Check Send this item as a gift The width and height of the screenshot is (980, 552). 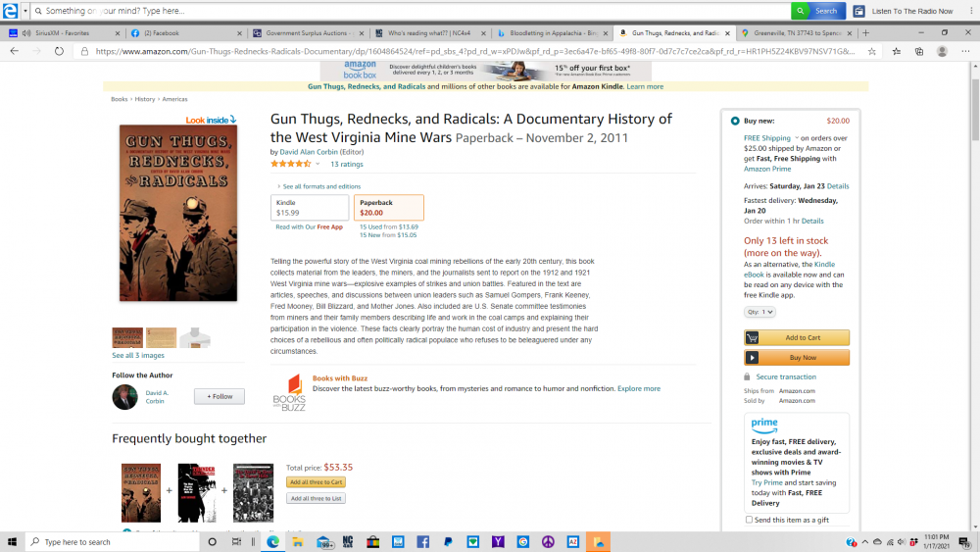pos(749,520)
